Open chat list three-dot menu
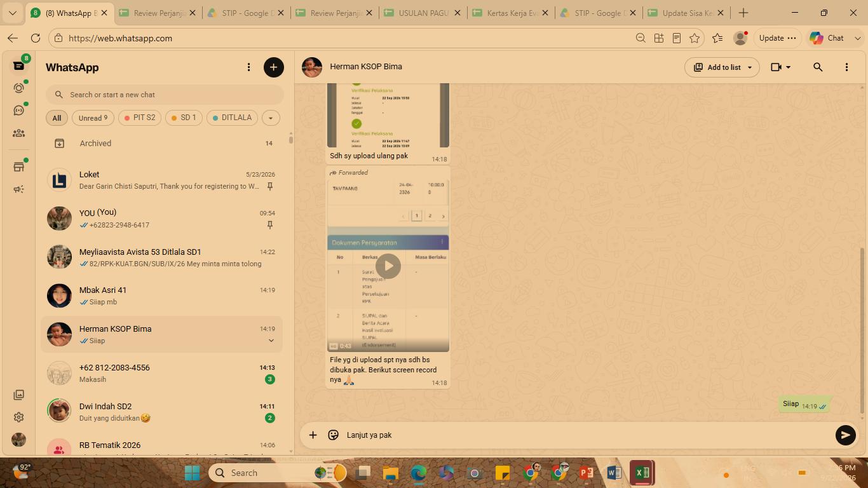The image size is (868, 488). click(248, 67)
